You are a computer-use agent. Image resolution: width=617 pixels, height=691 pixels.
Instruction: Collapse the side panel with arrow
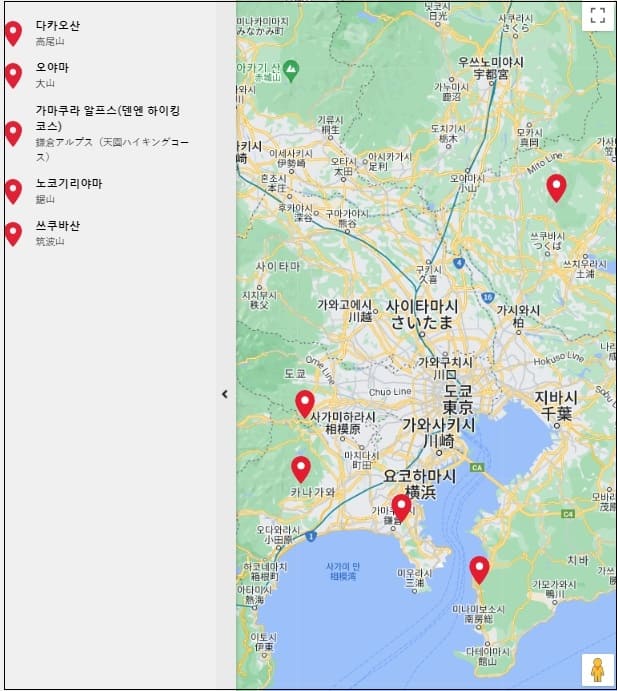click(x=225, y=394)
